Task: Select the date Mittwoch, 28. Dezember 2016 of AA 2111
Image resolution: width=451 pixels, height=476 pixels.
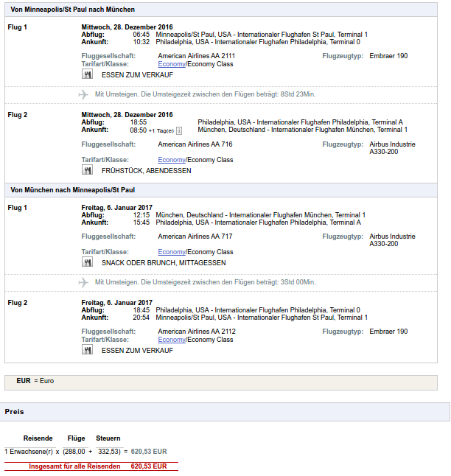Action: (127, 27)
